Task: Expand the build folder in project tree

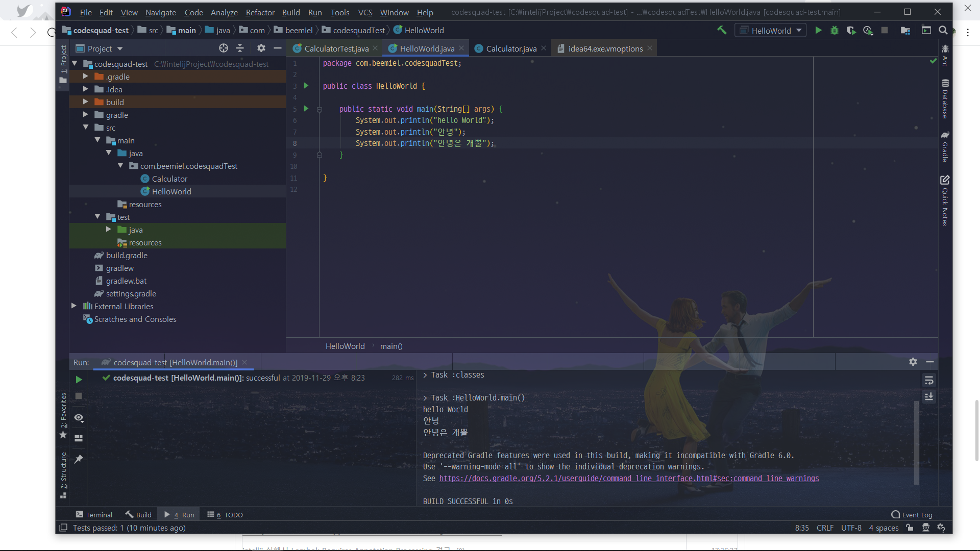Action: [86, 102]
